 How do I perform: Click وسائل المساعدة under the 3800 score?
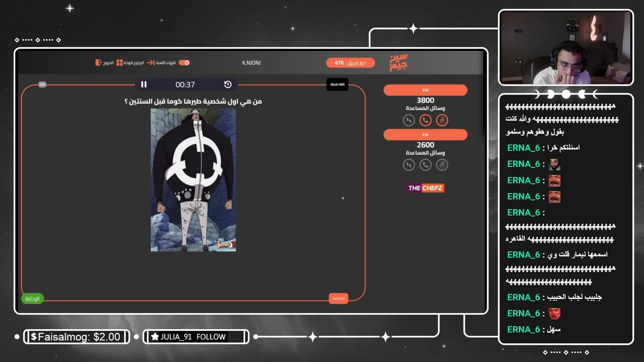click(x=426, y=108)
